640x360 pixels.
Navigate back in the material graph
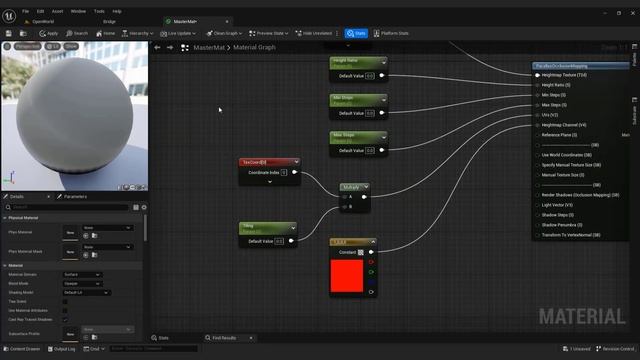(157, 48)
